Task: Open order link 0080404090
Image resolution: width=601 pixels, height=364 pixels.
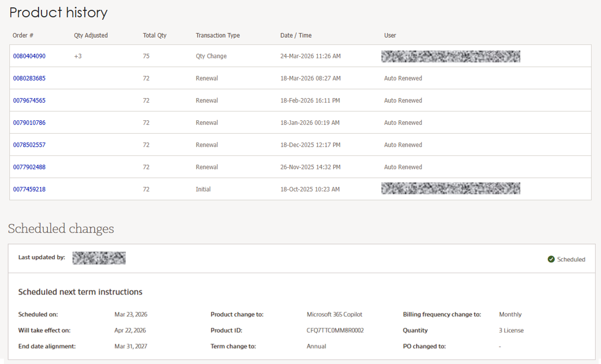Action: 29,56
